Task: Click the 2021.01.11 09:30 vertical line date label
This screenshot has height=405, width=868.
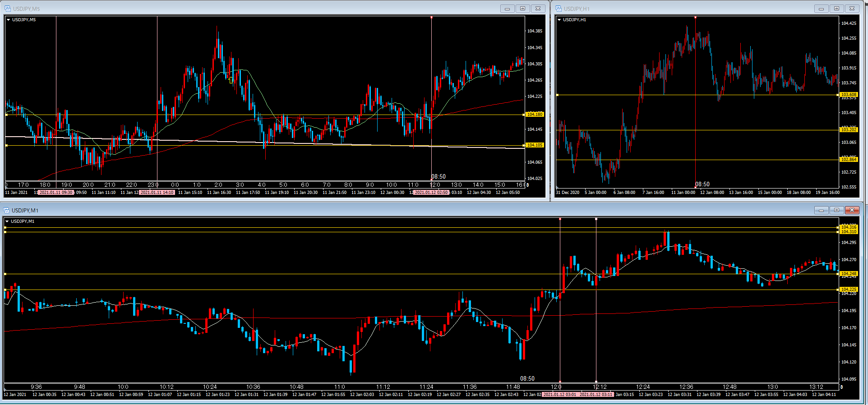Action: click(x=56, y=193)
